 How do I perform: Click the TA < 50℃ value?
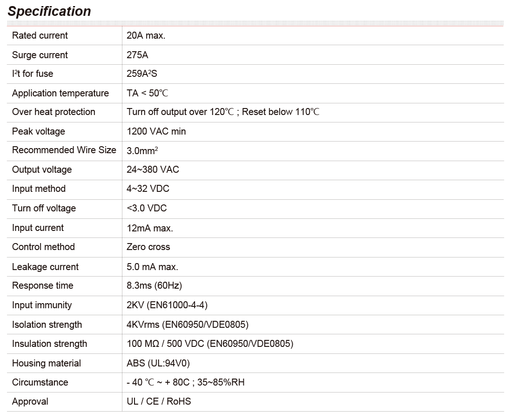tap(147, 93)
